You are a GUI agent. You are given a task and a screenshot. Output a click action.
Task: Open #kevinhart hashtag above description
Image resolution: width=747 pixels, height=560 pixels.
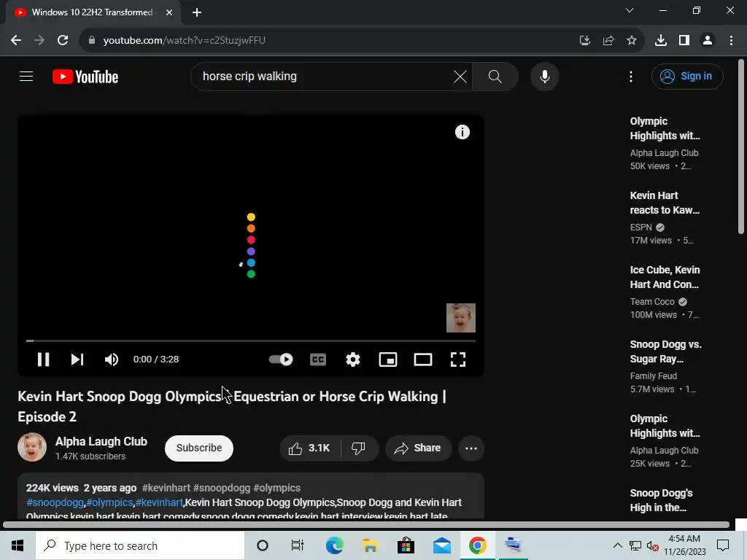(166, 488)
